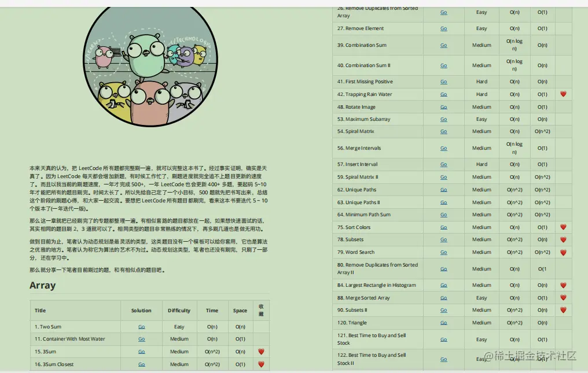Click the Array section heading

[43, 285]
